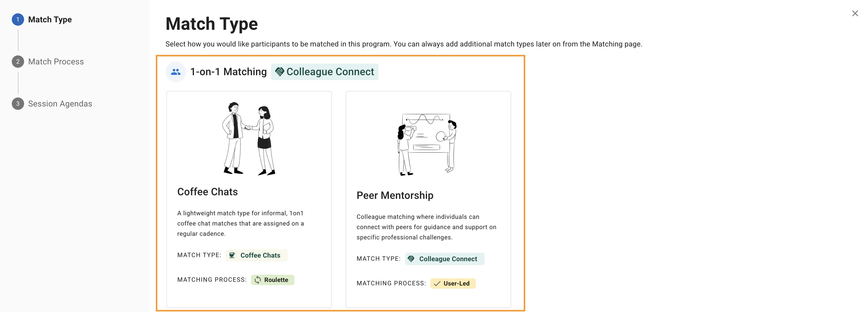Click the Peer Mentorship card title
Image resolution: width=868 pixels, height=312 pixels.
[x=395, y=195]
